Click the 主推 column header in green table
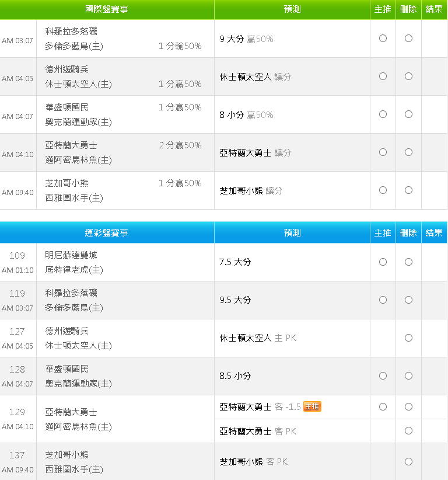Viewport: 448px width, 480px height. coord(383,9)
